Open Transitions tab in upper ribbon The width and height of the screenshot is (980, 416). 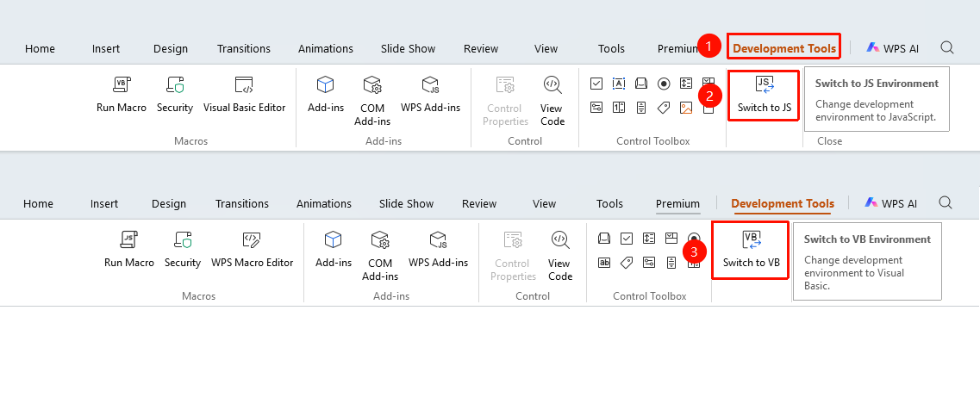(244, 48)
